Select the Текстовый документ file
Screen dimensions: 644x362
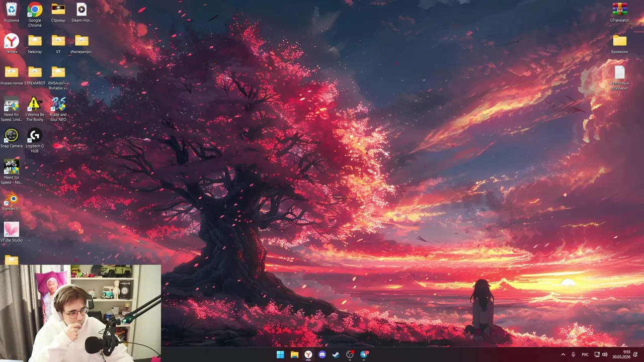[619, 78]
